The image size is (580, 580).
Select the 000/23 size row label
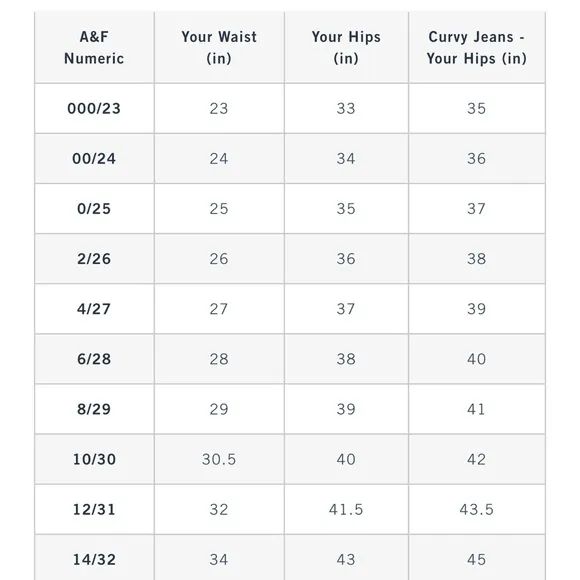pos(94,108)
